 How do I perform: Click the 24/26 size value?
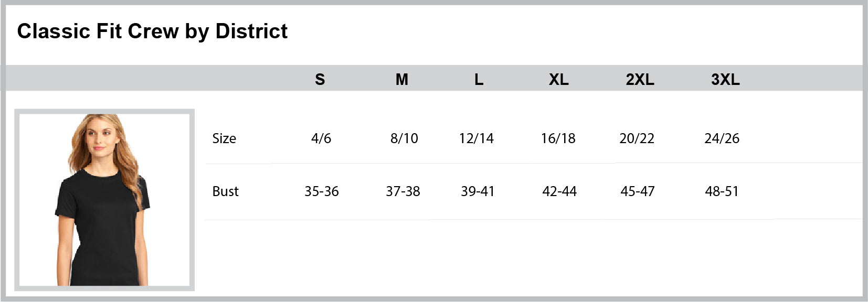coord(722,138)
